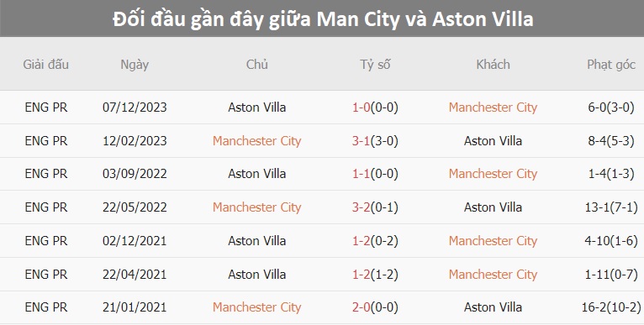Click the 3-2(0-1) score from 22/05/2022
Viewport: 644px width, 325px height.
click(375, 207)
